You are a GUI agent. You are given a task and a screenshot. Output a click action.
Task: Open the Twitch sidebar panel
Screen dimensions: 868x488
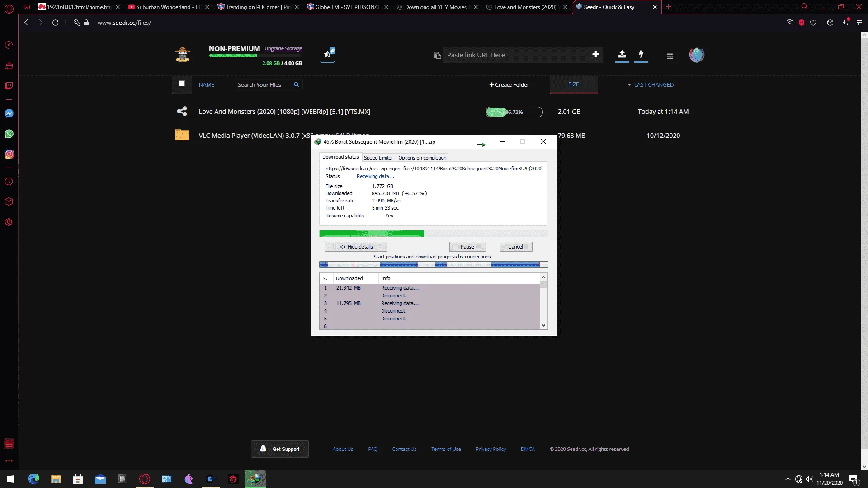tap(9, 86)
